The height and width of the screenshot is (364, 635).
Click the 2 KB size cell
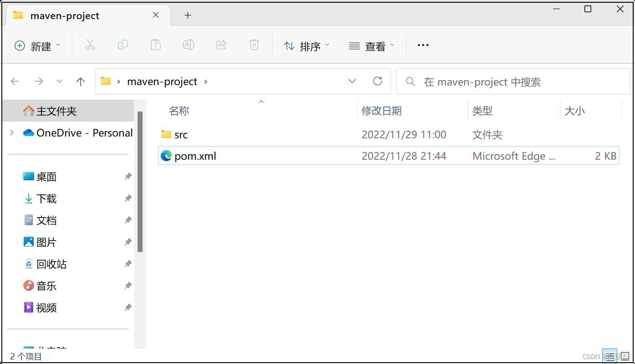tap(606, 156)
